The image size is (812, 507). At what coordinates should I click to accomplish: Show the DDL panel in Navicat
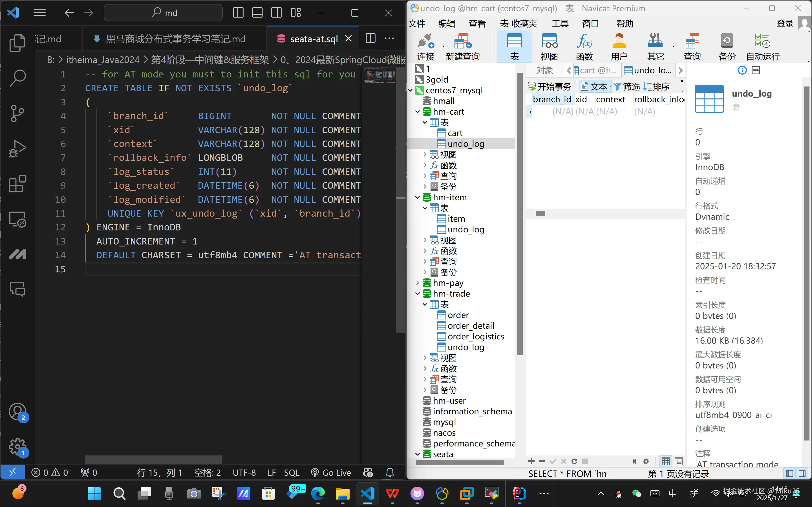pyautogui.click(x=756, y=70)
